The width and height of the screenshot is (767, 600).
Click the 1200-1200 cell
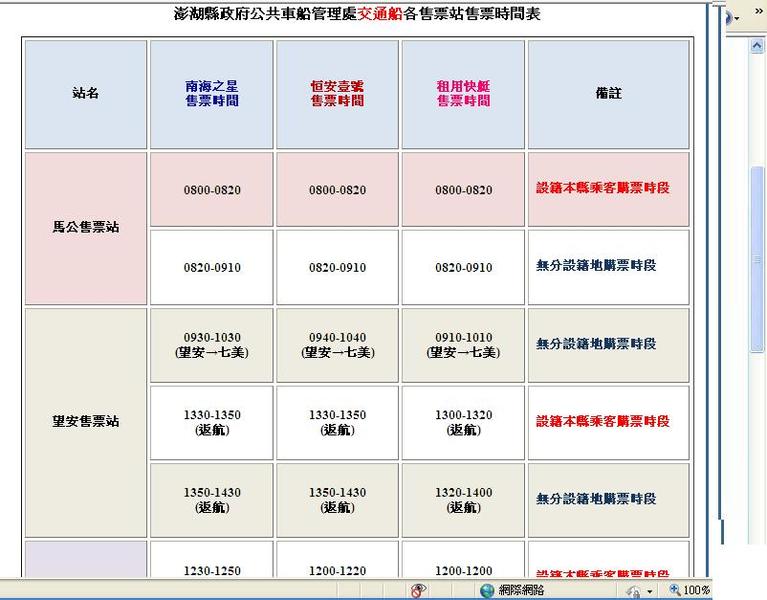[x=463, y=560]
